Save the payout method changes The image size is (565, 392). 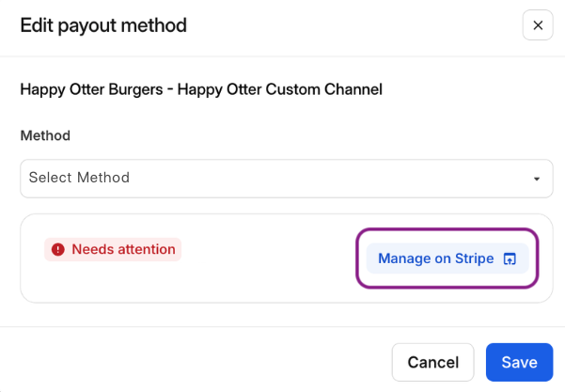click(519, 362)
